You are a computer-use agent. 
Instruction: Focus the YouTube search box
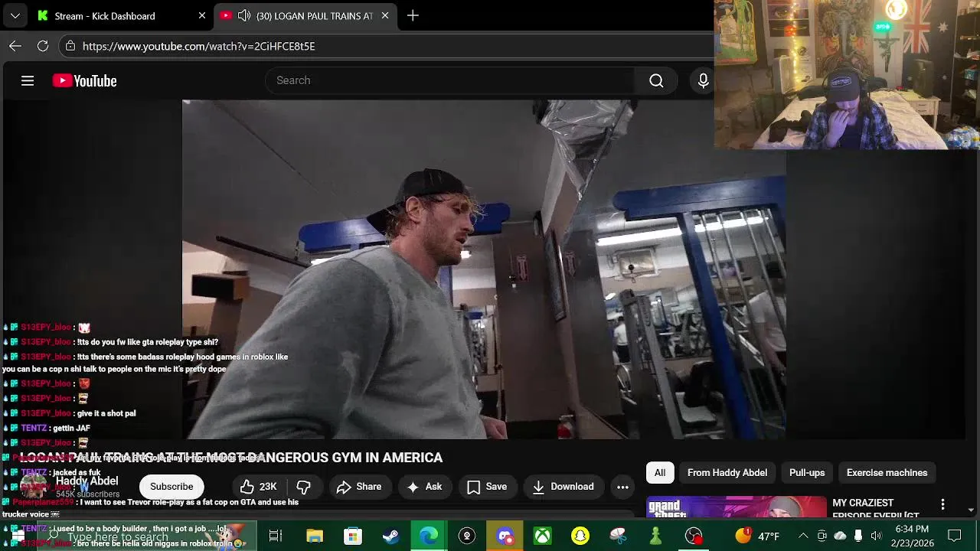452,80
